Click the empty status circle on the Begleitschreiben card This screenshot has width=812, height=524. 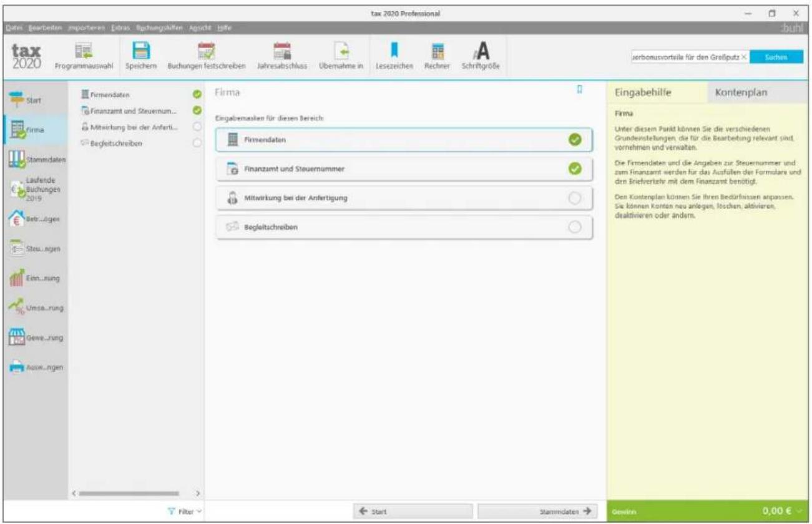575,227
